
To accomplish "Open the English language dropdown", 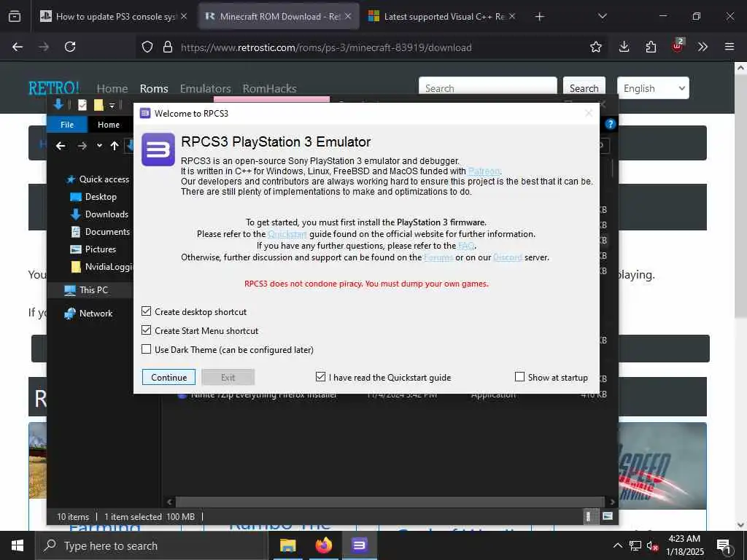I will point(653,88).
